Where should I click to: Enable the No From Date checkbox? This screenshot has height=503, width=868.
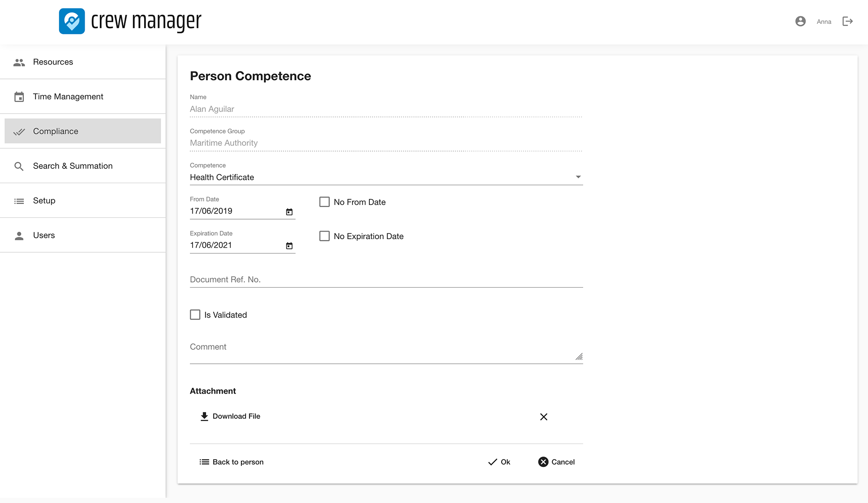[x=324, y=202]
